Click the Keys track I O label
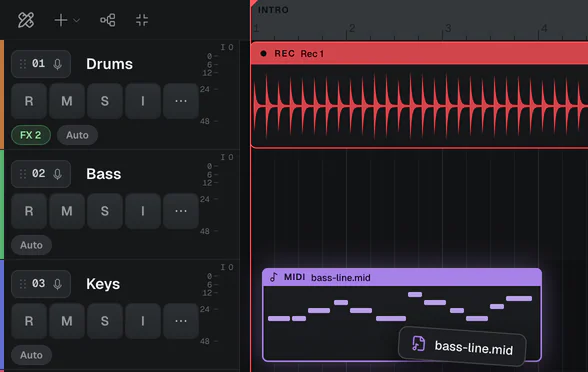 pos(227,267)
